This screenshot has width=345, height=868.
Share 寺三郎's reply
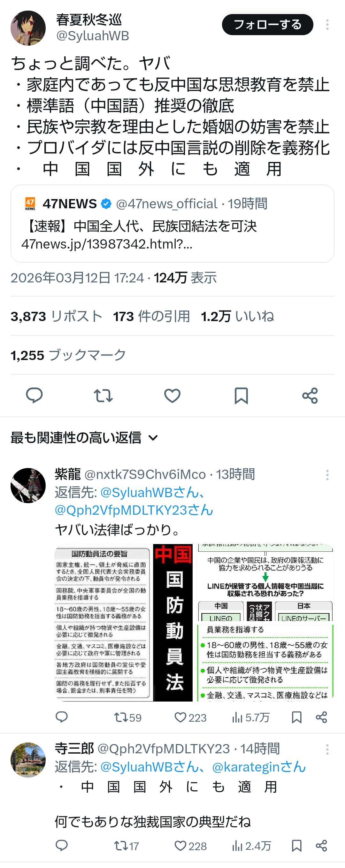(x=321, y=846)
